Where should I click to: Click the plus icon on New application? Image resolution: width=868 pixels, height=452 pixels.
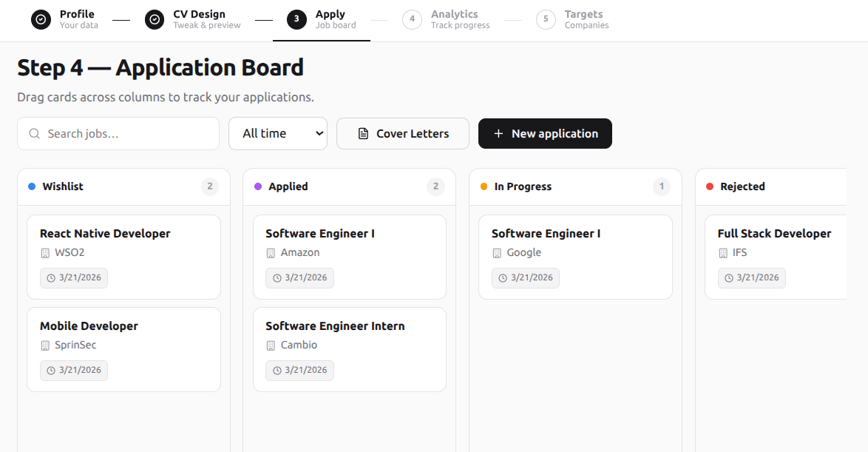pos(497,133)
